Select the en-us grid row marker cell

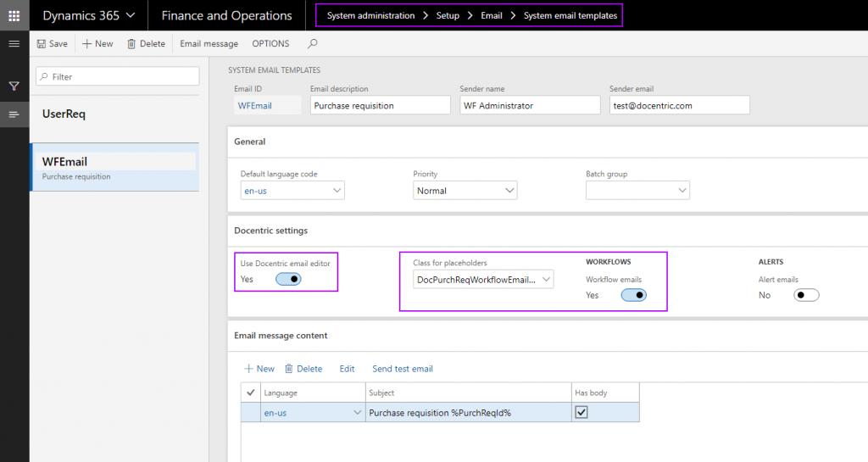click(251, 412)
